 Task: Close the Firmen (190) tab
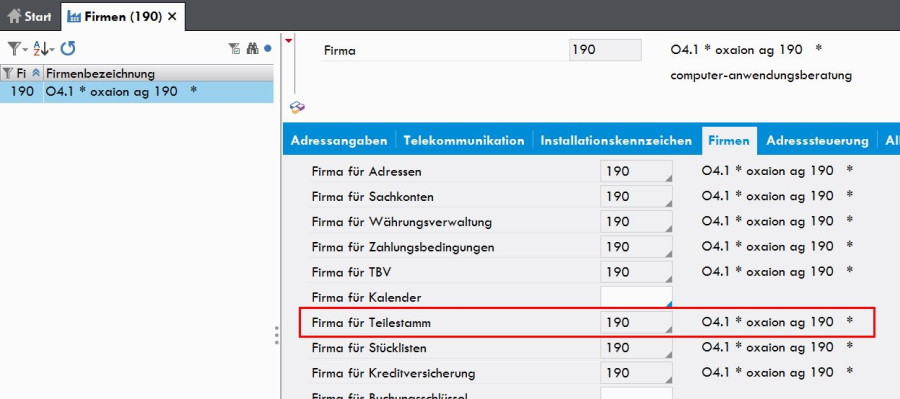[172, 17]
